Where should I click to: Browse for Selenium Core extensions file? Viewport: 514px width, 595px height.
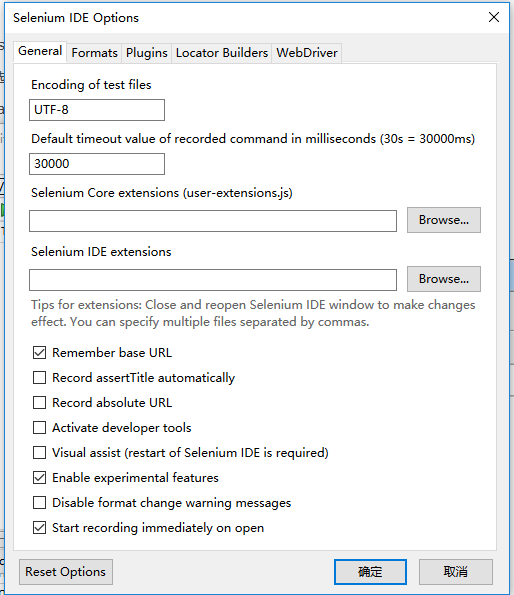tap(444, 220)
